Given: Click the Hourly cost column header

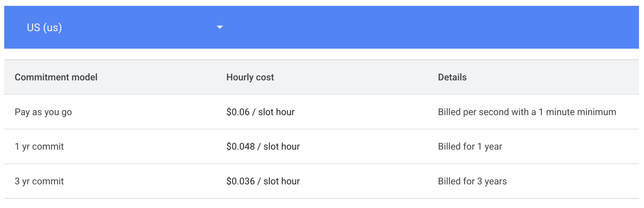Looking at the screenshot, I should (x=250, y=77).
